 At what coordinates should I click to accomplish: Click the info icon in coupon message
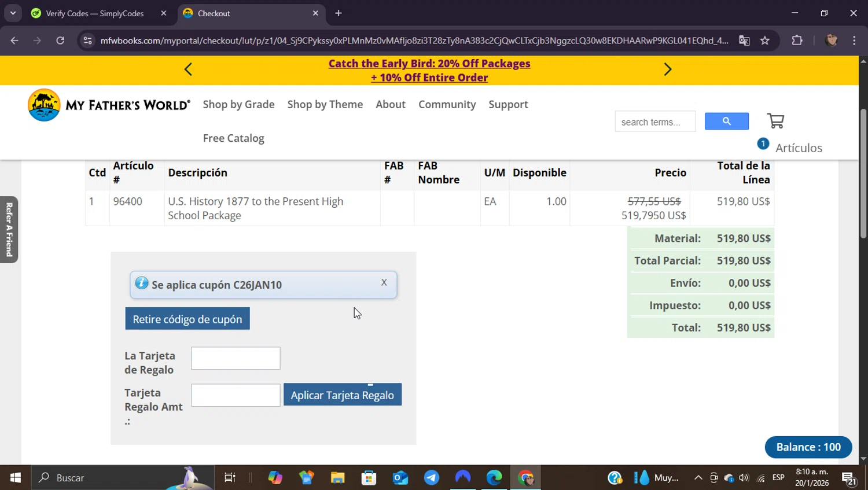tap(141, 283)
